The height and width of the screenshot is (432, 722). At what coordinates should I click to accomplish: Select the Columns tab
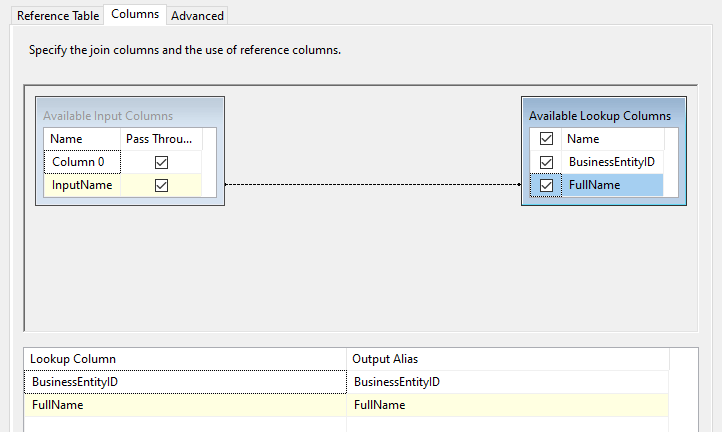135,14
